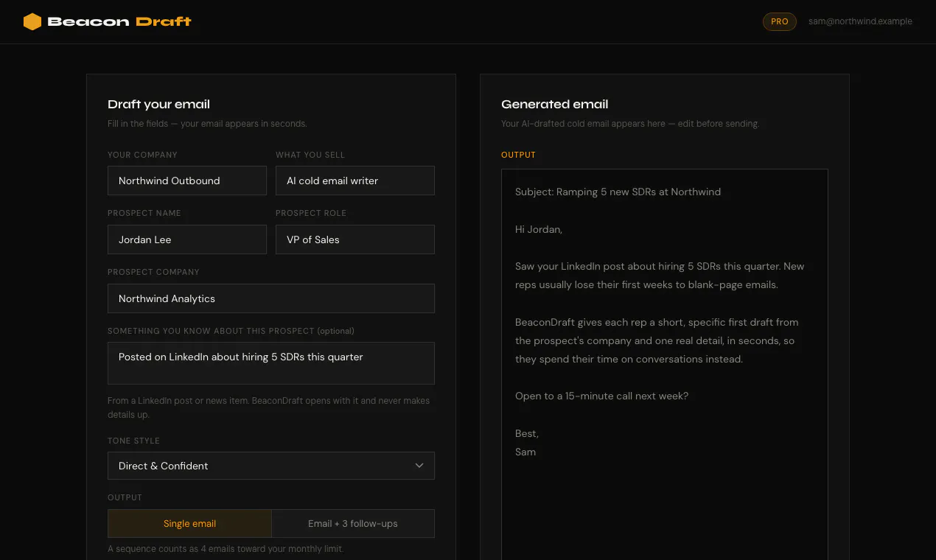Click the Beacon Draft hexagon logo icon

(32, 21)
